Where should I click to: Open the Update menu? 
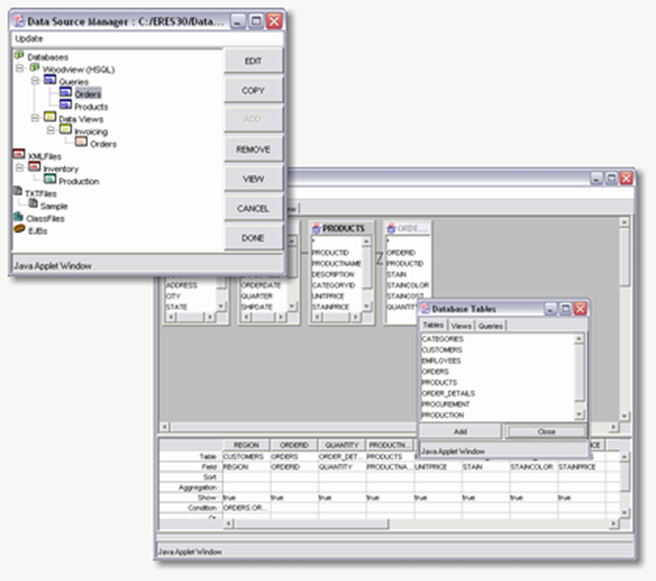coord(28,38)
